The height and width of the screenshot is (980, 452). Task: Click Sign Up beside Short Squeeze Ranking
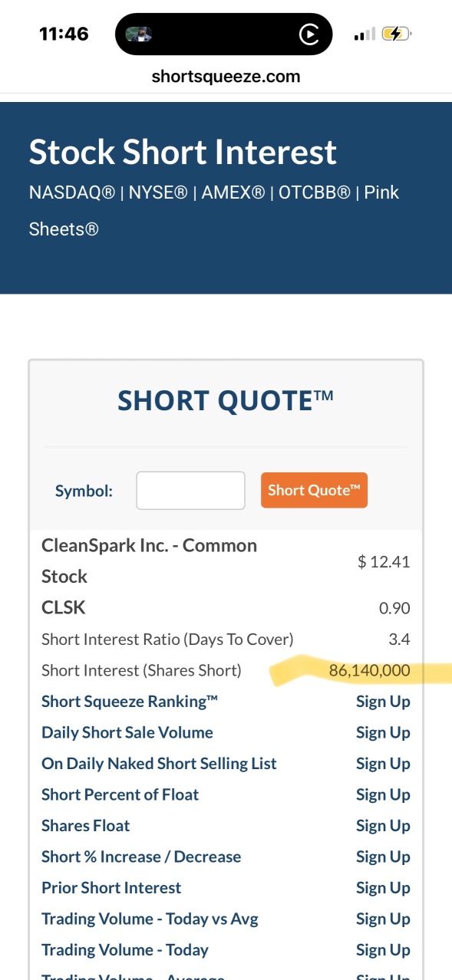tap(383, 702)
